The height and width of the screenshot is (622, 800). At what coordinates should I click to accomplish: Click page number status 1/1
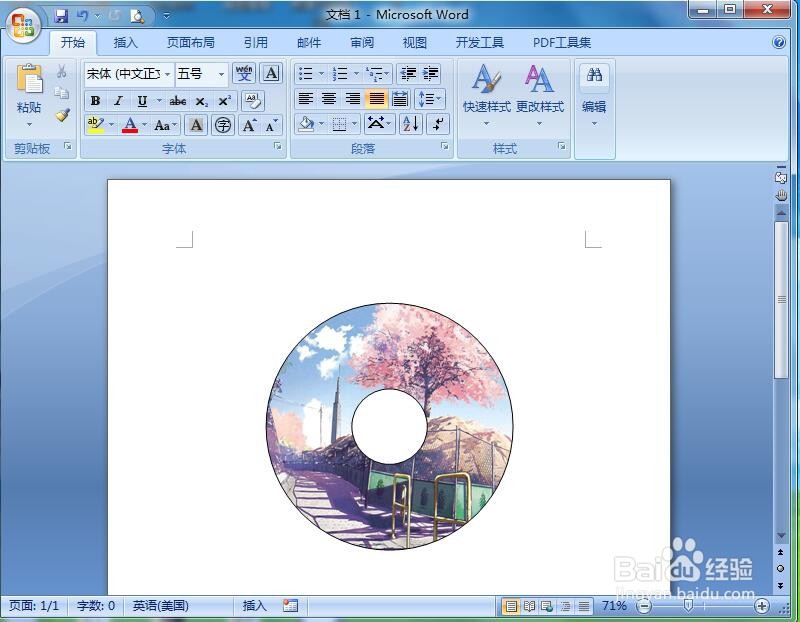[x=34, y=606]
